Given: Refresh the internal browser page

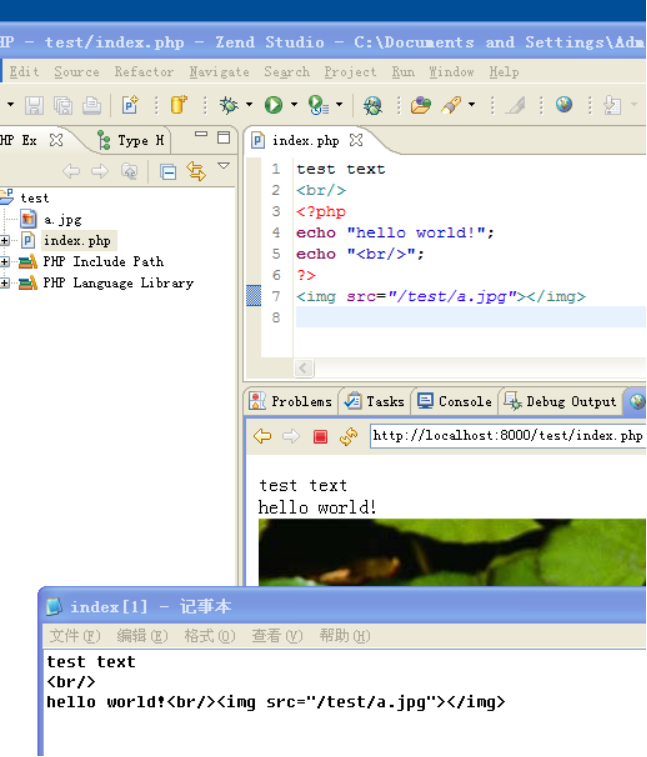Looking at the screenshot, I should (x=348, y=436).
